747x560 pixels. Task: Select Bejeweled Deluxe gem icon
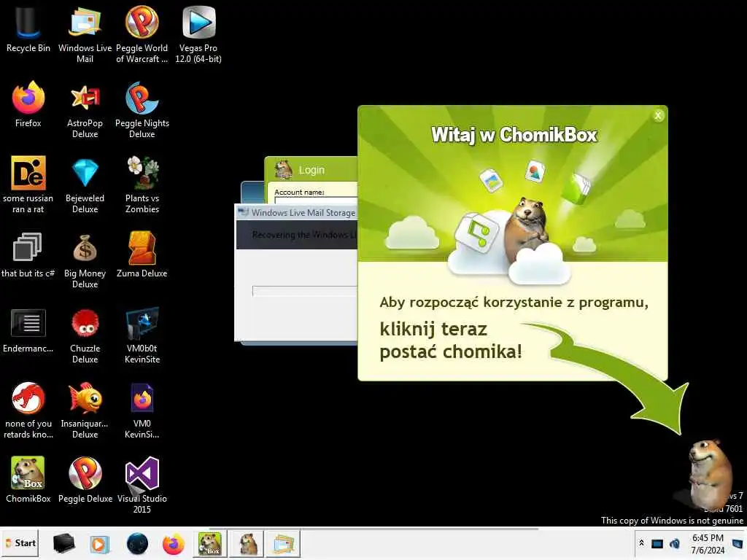85,184
